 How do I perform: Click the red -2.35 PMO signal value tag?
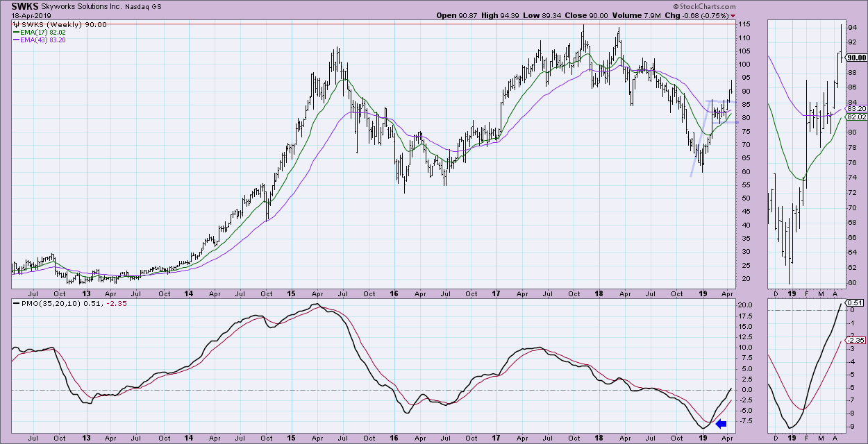856,341
